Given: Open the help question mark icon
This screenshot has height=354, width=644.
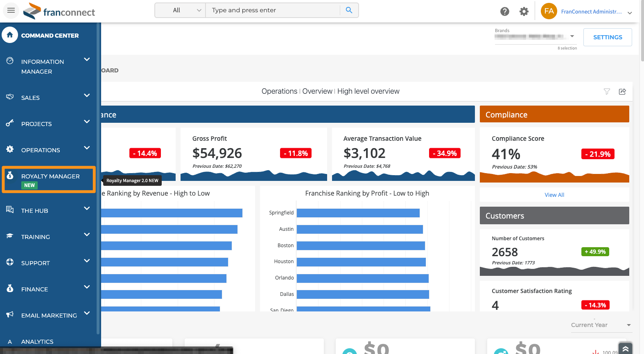Looking at the screenshot, I should coord(505,11).
